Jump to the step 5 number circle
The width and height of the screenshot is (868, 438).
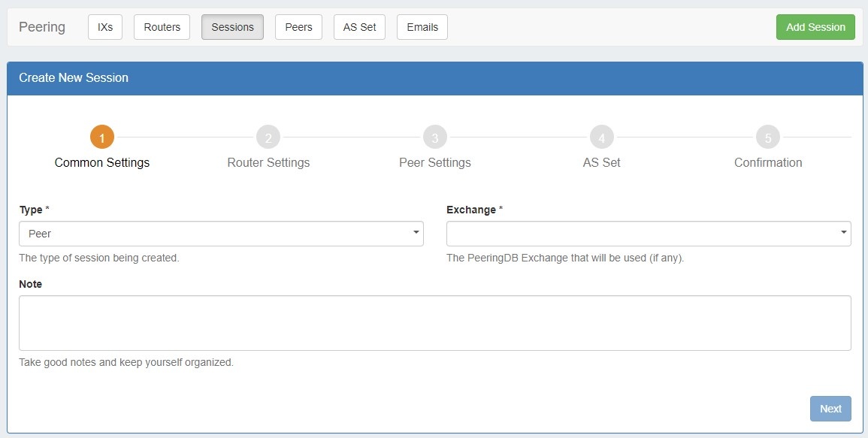(767, 137)
